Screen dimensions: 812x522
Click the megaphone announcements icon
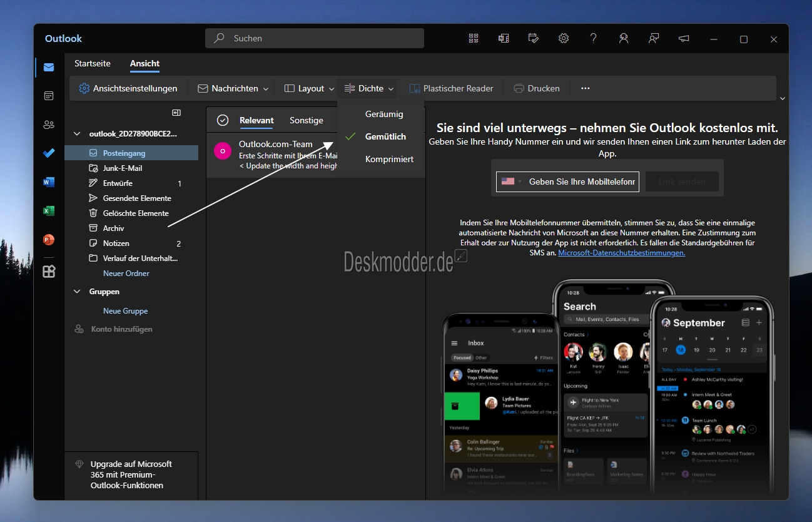coord(684,38)
